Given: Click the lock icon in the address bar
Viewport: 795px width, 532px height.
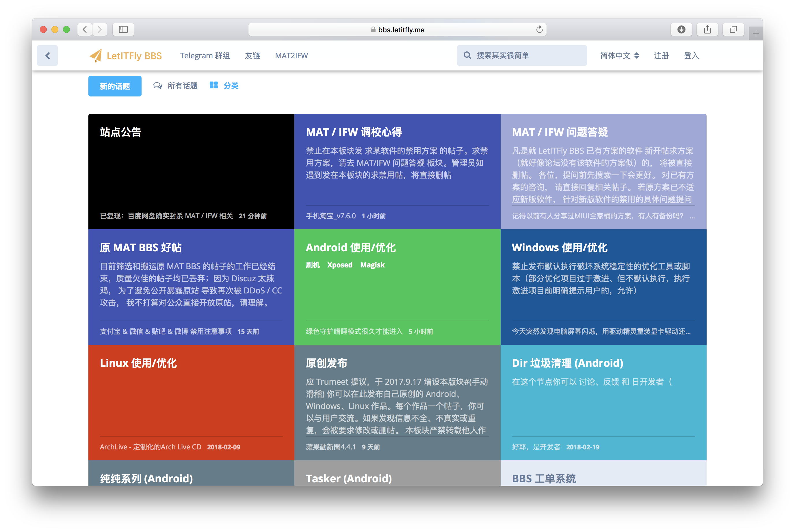Looking at the screenshot, I should (373, 30).
